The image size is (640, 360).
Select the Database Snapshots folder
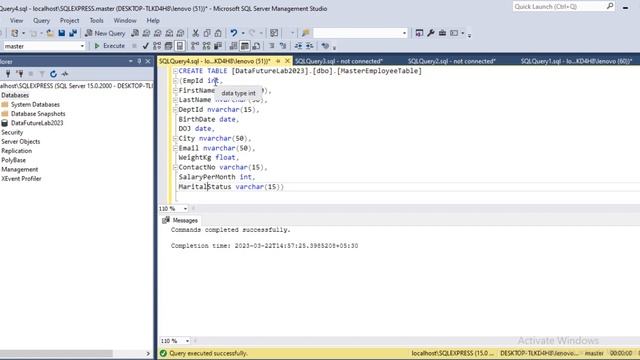[38, 114]
